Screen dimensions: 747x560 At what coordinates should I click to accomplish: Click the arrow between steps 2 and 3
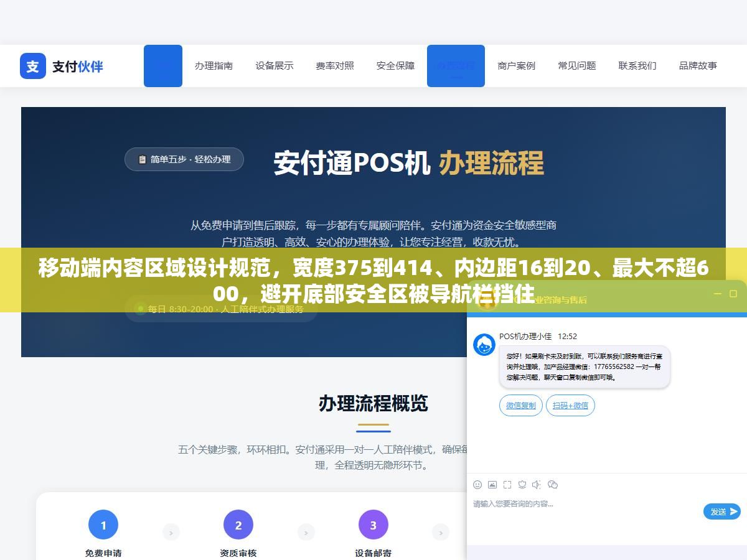[306, 532]
